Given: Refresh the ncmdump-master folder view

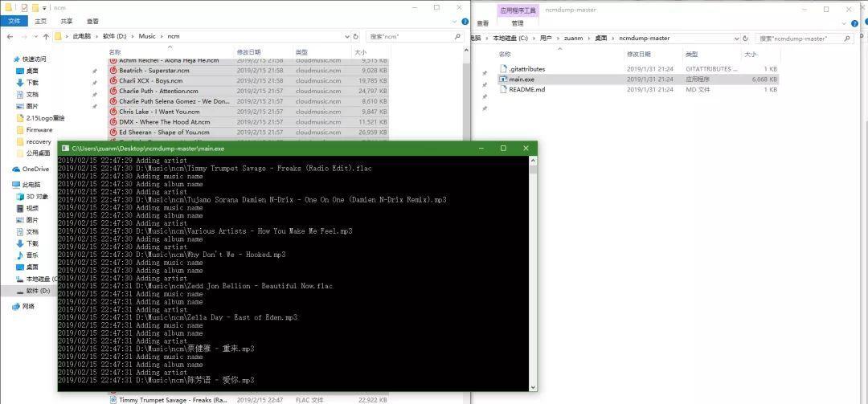Looking at the screenshot, I should click(x=746, y=39).
